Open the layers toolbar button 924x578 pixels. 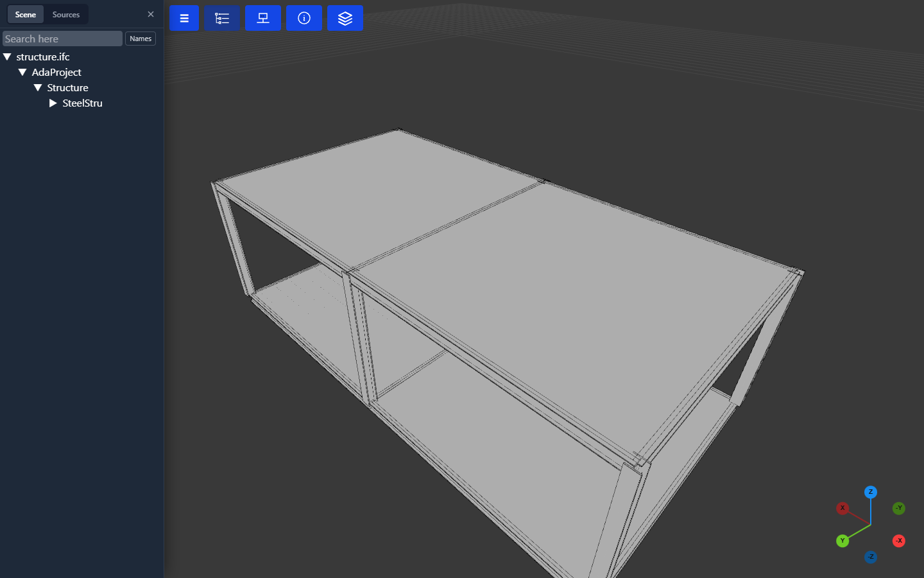point(345,18)
